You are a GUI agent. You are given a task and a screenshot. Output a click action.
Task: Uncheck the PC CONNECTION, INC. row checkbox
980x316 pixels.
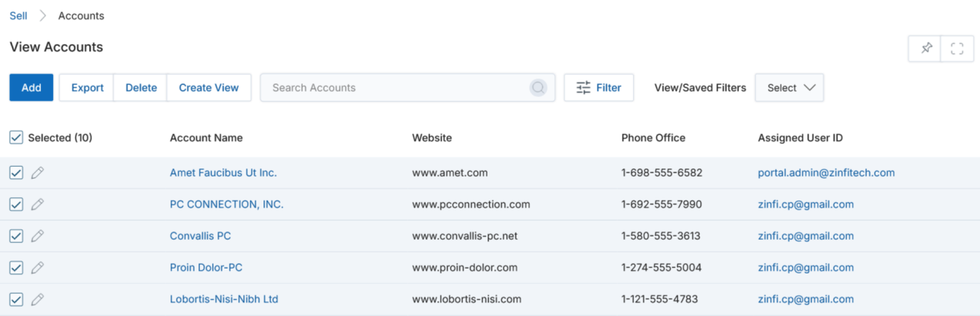click(x=16, y=205)
